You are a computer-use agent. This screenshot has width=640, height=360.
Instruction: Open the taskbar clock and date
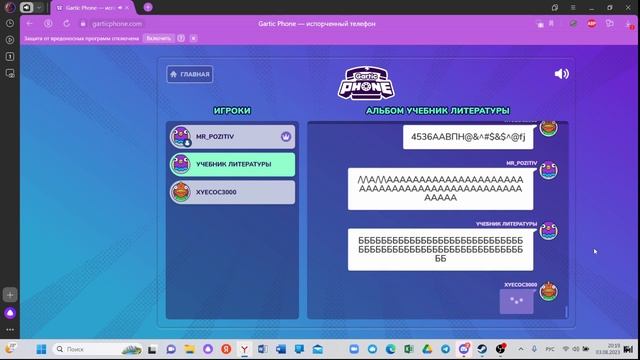608,349
